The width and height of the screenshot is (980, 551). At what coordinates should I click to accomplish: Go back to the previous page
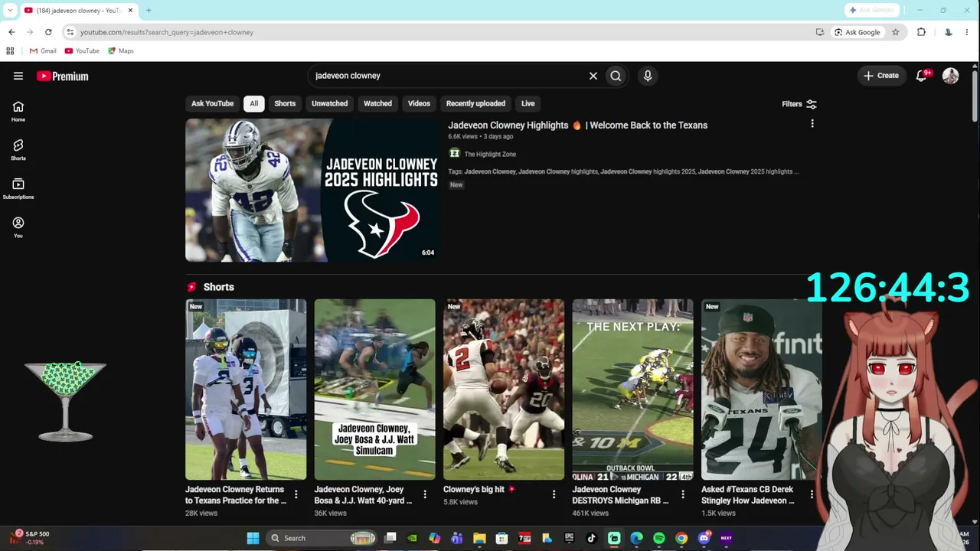(x=11, y=32)
